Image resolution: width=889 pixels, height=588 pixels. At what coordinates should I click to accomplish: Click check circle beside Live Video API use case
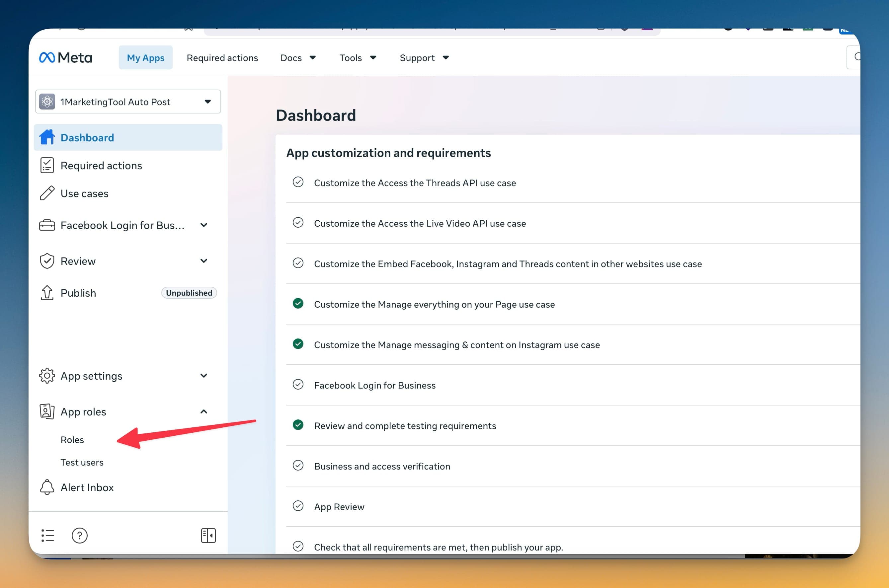[298, 222]
